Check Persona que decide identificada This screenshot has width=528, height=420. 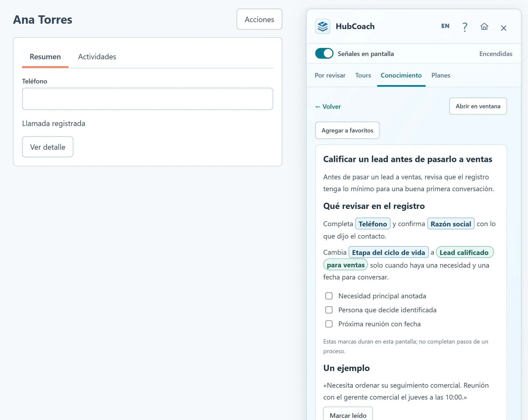329,310
